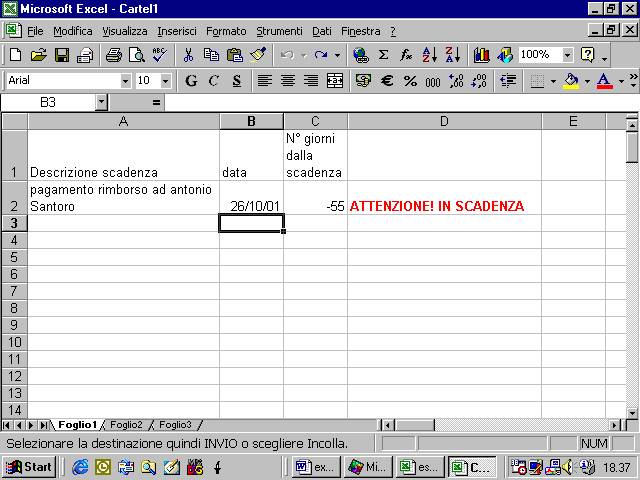640x480 pixels.
Task: Apply red font color A
Action: [604, 81]
